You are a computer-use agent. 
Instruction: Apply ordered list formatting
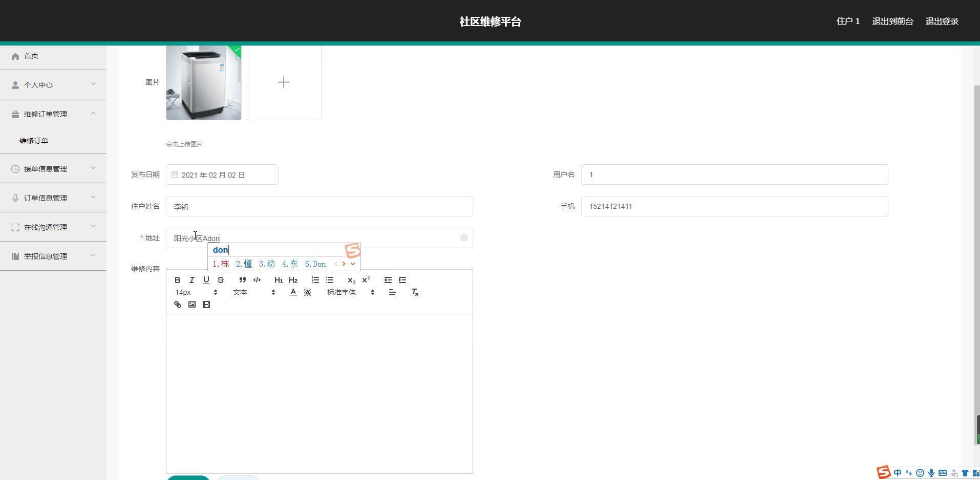click(x=315, y=280)
